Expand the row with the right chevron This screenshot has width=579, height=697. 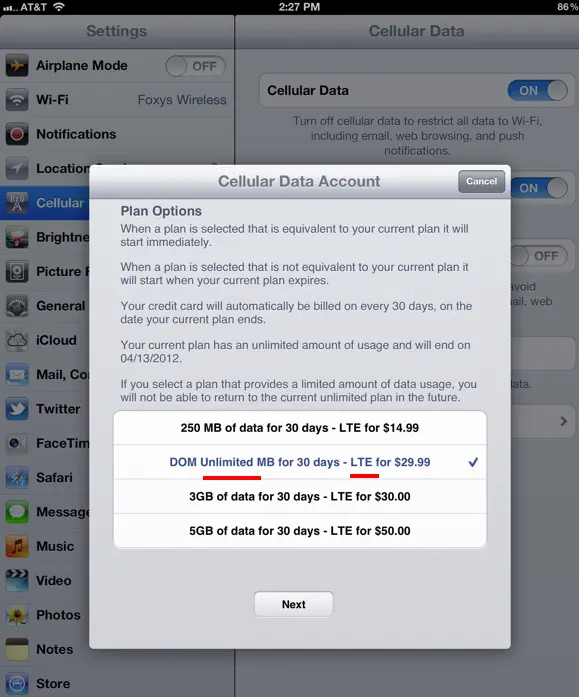[563, 421]
